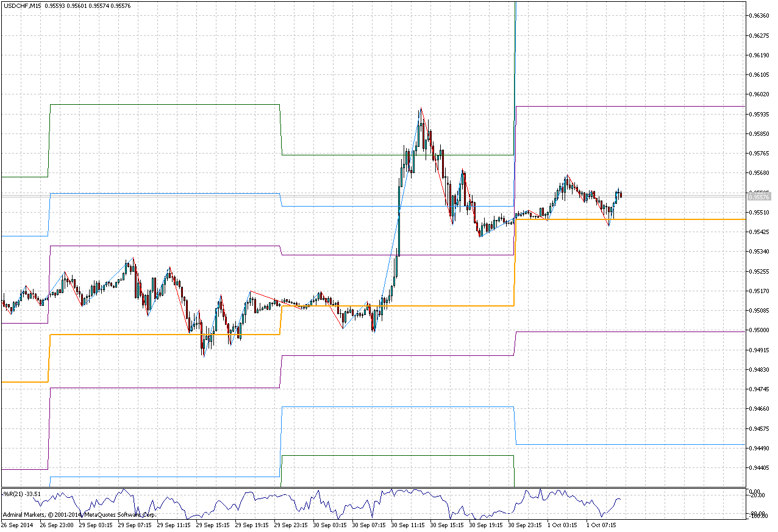Screen dimensions: 778x532
Task: Click the 0.95935 price scale label
Action: pos(760,114)
